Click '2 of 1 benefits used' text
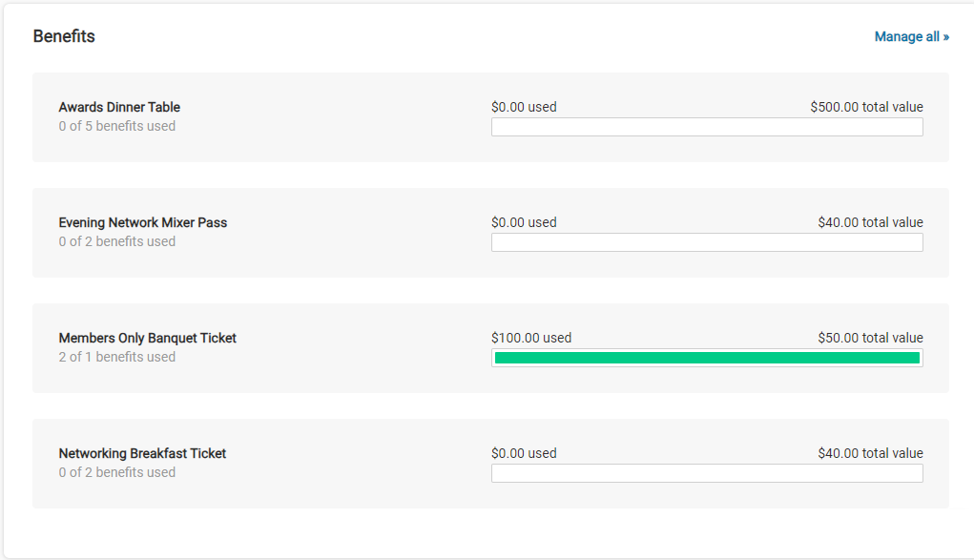This screenshot has height=560, width=974. (116, 357)
